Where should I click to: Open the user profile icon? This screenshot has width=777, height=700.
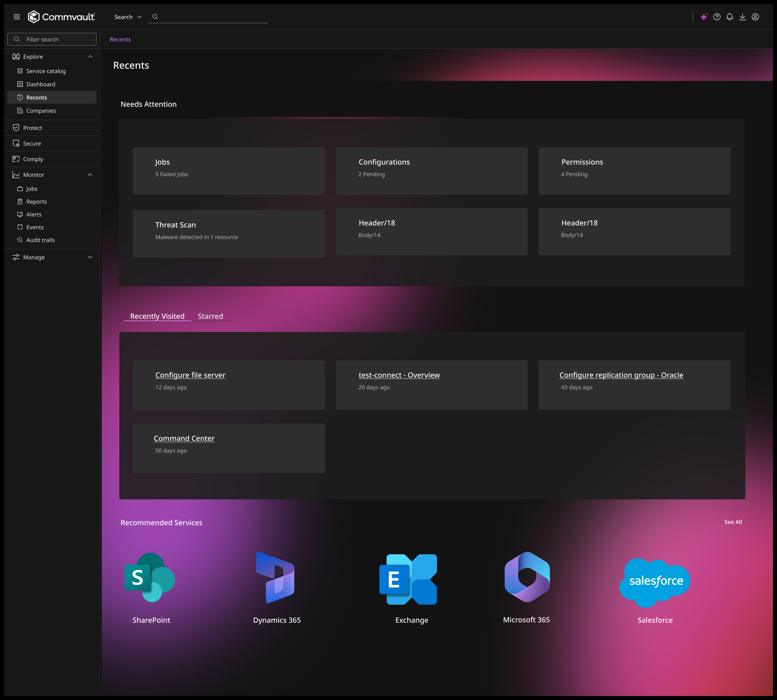755,17
